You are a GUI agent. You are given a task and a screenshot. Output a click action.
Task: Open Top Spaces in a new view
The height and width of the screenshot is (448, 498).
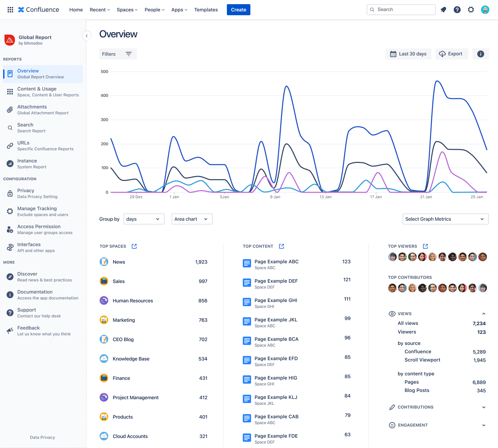134,246
